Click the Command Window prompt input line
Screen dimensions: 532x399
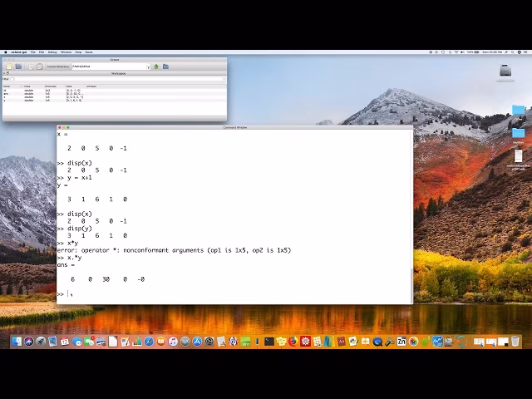(x=234, y=293)
